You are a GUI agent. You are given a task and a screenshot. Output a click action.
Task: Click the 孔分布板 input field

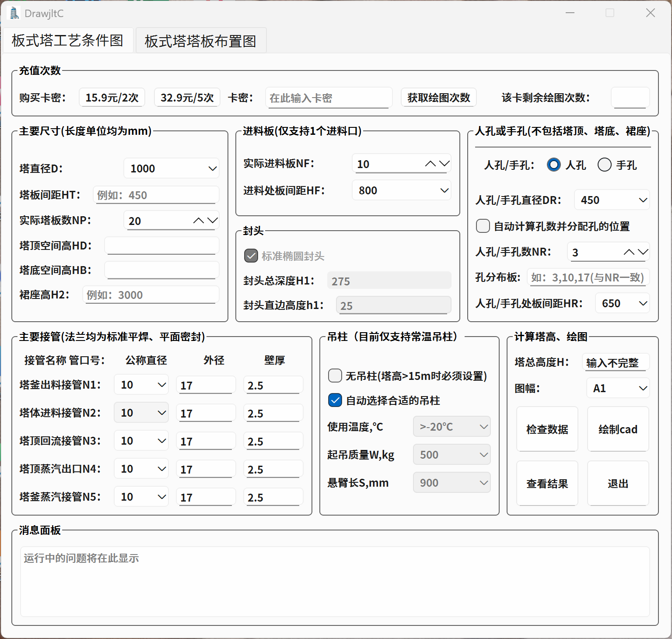(x=588, y=277)
